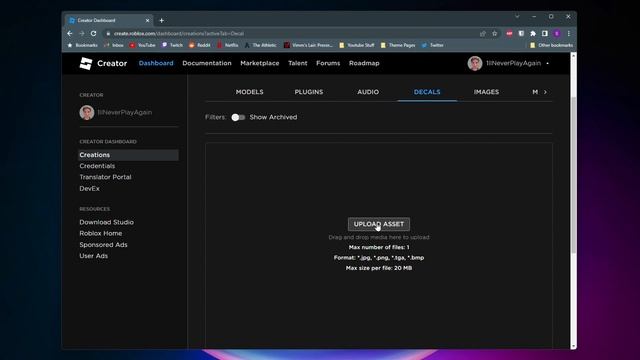This screenshot has height=360, width=640.
Task: Open the Netflix bookmark
Action: pyautogui.click(x=228, y=45)
